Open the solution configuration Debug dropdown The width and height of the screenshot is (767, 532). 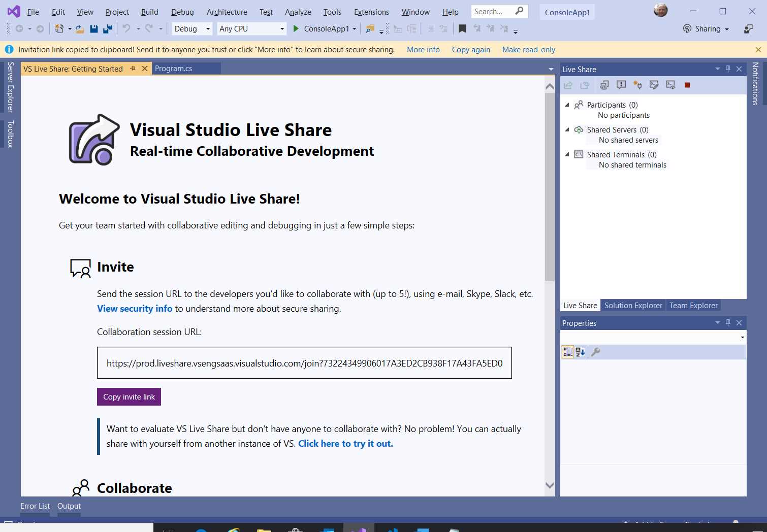tap(208, 29)
